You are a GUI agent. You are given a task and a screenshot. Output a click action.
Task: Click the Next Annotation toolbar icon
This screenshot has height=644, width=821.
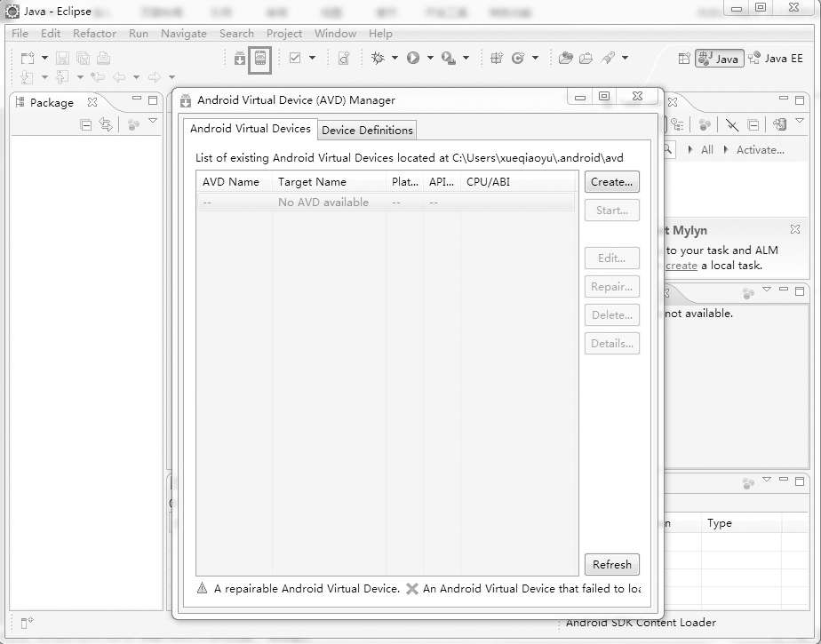tap(27, 77)
